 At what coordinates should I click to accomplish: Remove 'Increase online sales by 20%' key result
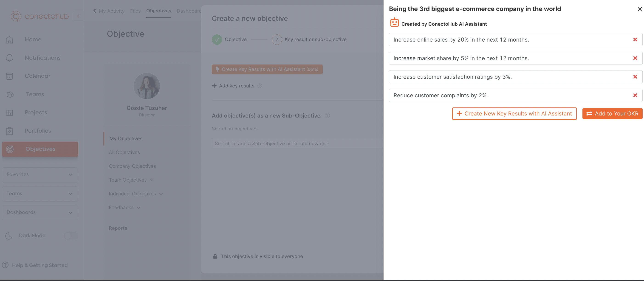635,39
